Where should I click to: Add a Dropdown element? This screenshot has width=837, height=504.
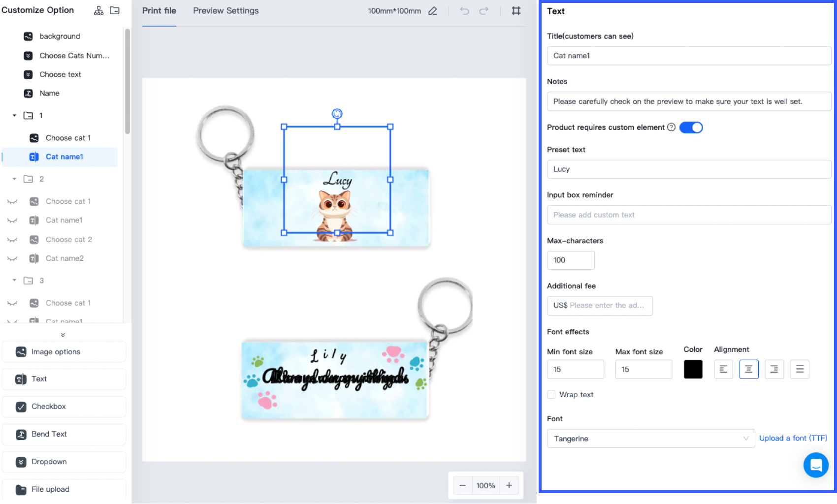click(x=64, y=462)
